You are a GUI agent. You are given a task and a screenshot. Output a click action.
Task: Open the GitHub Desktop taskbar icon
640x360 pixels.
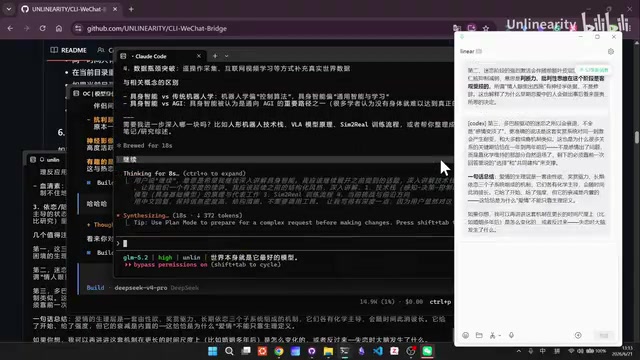pos(312,351)
